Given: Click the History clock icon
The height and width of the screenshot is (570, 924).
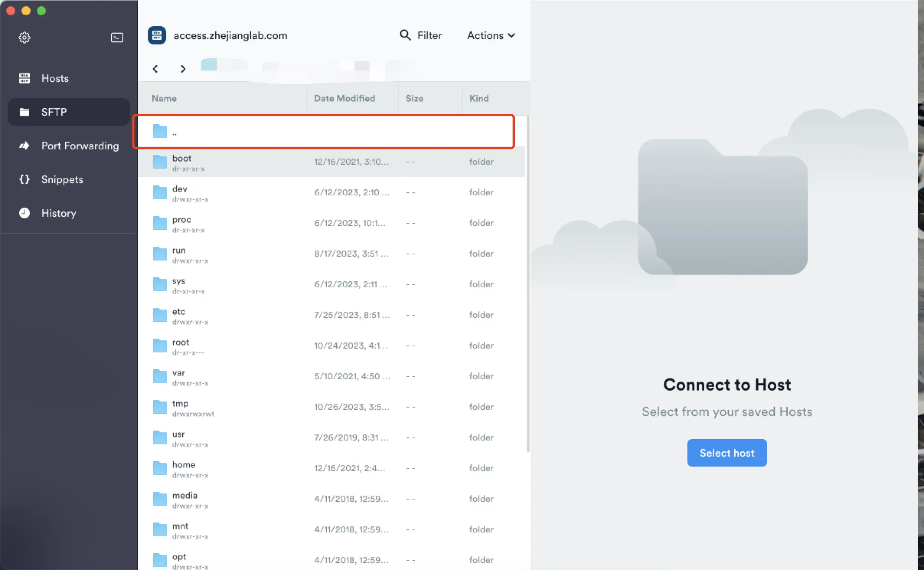Looking at the screenshot, I should (24, 213).
